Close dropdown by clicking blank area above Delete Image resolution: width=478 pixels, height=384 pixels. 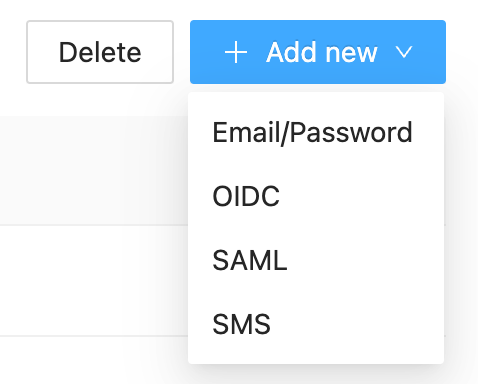(100, 9)
